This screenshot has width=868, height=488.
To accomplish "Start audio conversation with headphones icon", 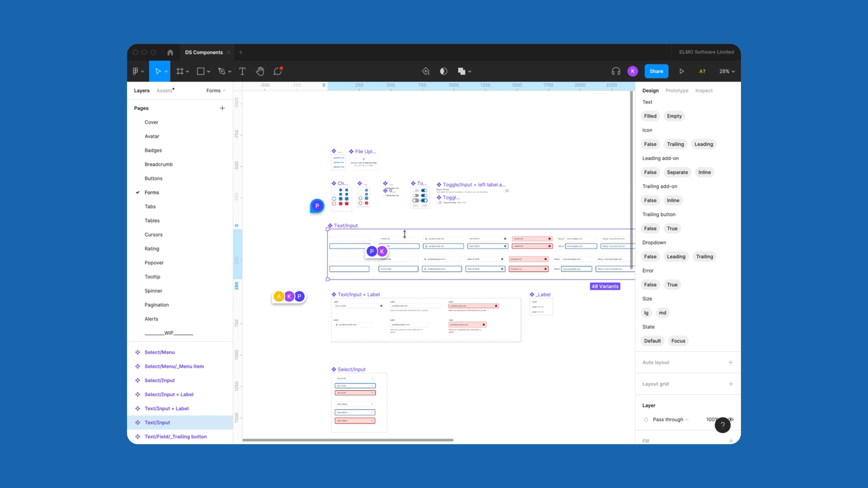I will coord(616,71).
